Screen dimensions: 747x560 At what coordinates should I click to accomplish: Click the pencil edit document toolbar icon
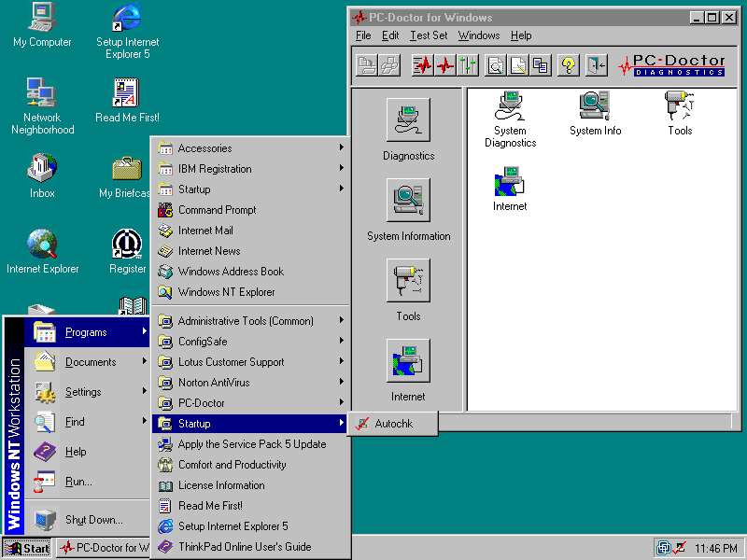[518, 64]
